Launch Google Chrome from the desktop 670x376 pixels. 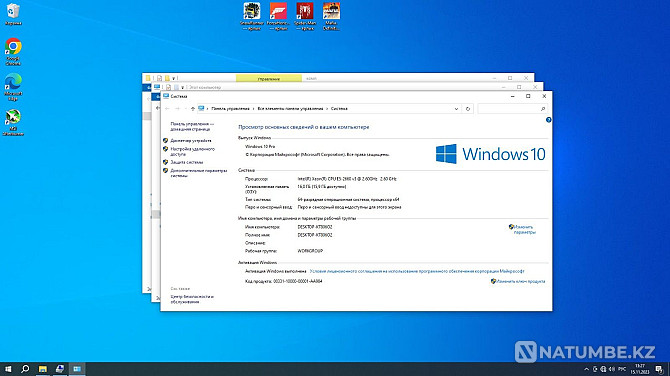13,51
